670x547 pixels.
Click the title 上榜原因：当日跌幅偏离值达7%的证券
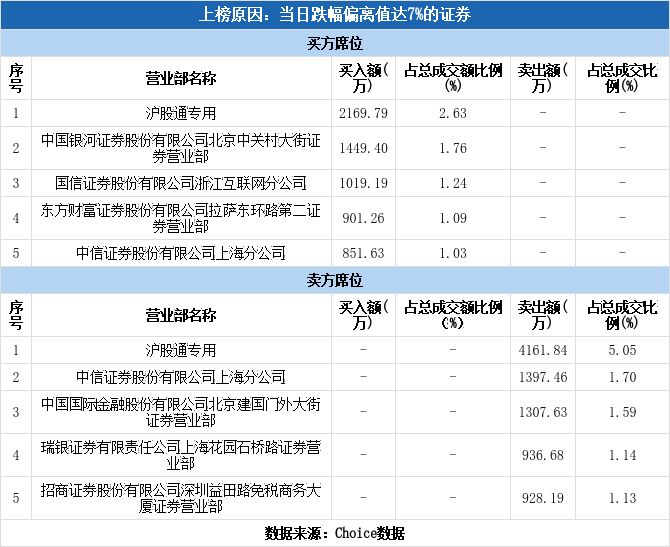coord(335,15)
